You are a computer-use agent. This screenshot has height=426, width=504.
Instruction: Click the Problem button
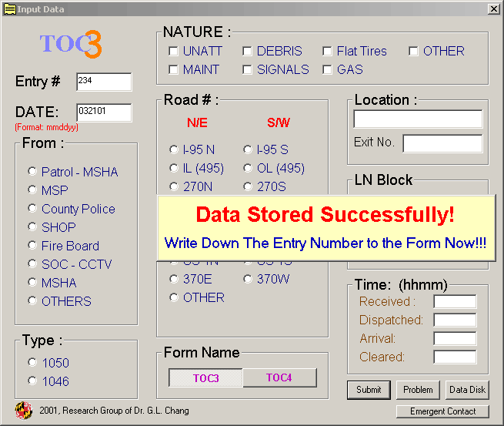pos(419,390)
